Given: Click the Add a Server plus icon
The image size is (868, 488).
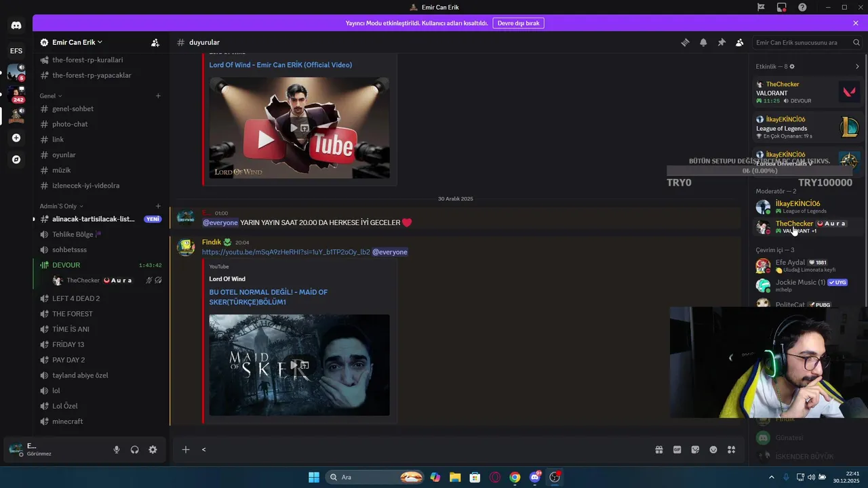Looking at the screenshot, I should click(x=16, y=138).
